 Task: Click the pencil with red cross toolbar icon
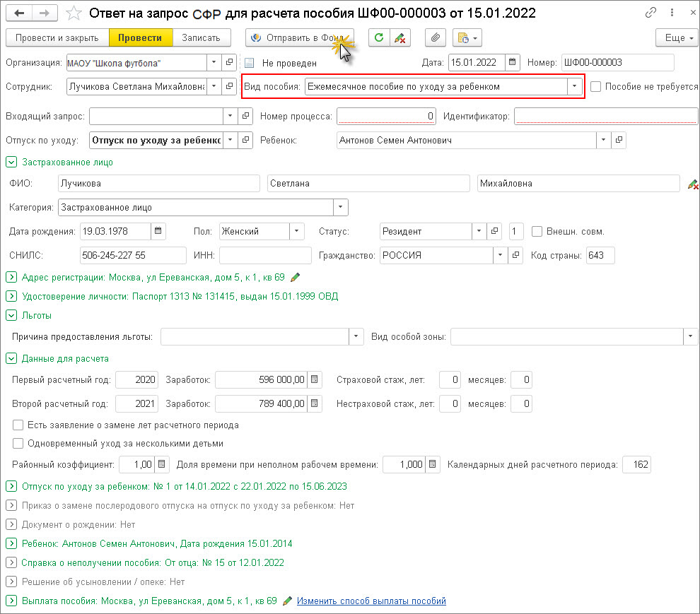click(x=400, y=37)
